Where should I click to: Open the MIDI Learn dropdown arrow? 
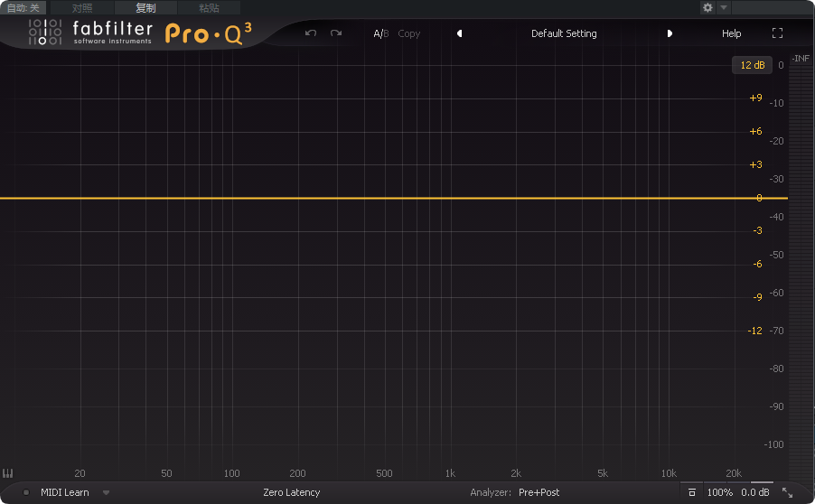[x=106, y=492]
